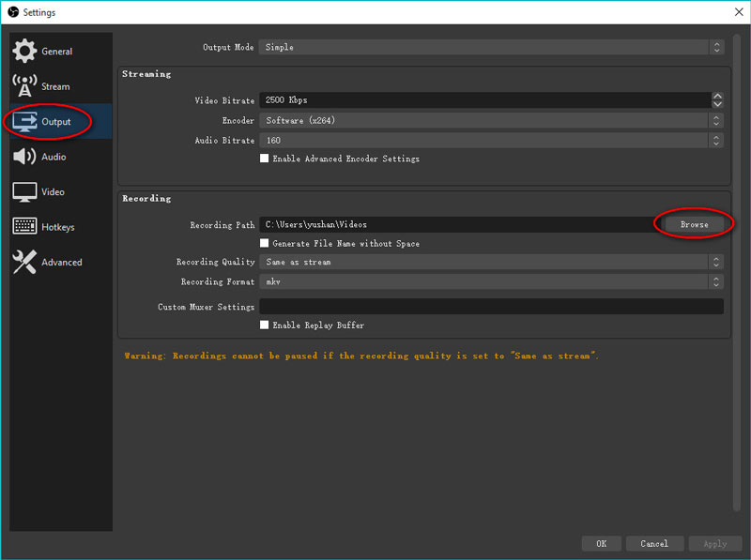Viewport: 751px width, 560px height.
Task: Click the Video Bitrate stepper arrows
Action: [717, 100]
